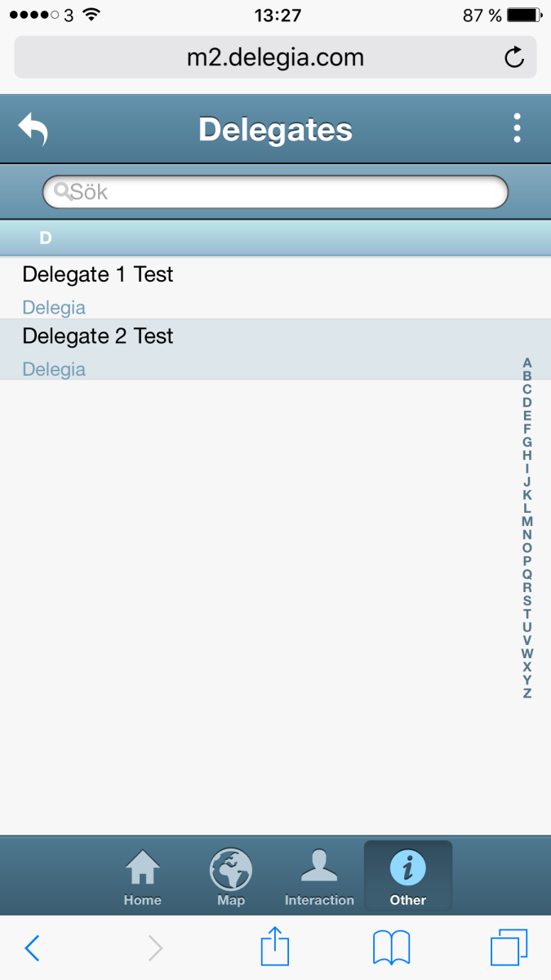Open Delegate 2 Test entry
Viewport: 551px width, 980px height.
pyautogui.click(x=275, y=350)
